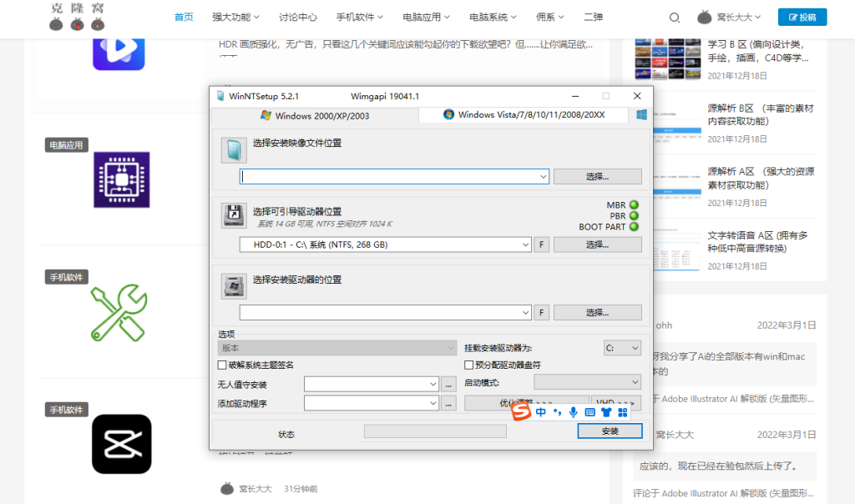Open article 源解析 A区 in sidebar
855x504 pixels.
tap(761, 179)
